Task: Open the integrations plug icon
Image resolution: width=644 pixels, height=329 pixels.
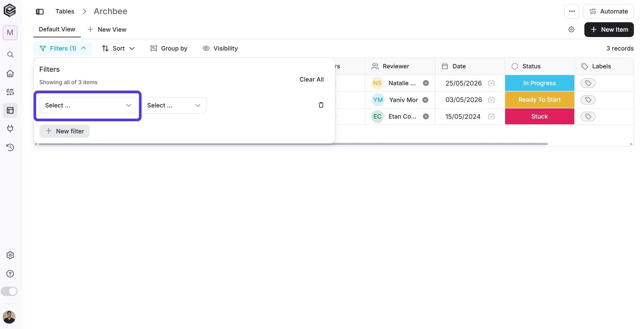Action: (x=10, y=129)
